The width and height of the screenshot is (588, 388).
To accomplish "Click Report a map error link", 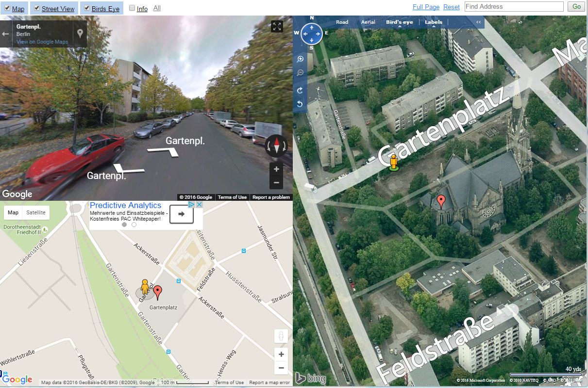I will (269, 383).
